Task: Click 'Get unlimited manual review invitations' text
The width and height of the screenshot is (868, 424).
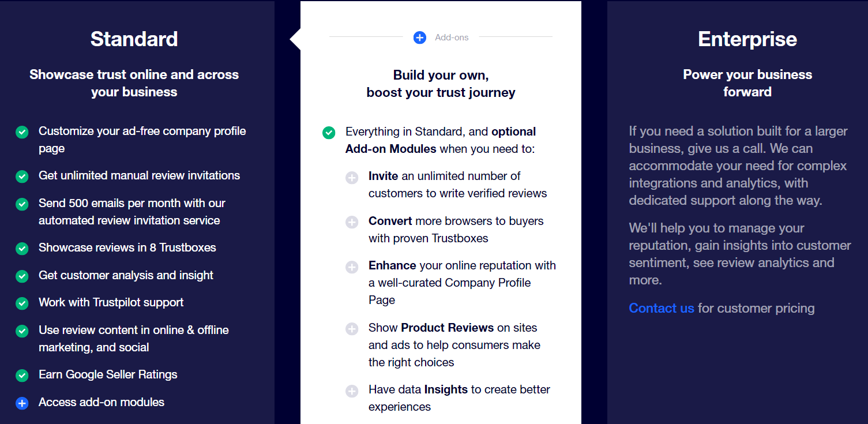Action: tap(139, 175)
